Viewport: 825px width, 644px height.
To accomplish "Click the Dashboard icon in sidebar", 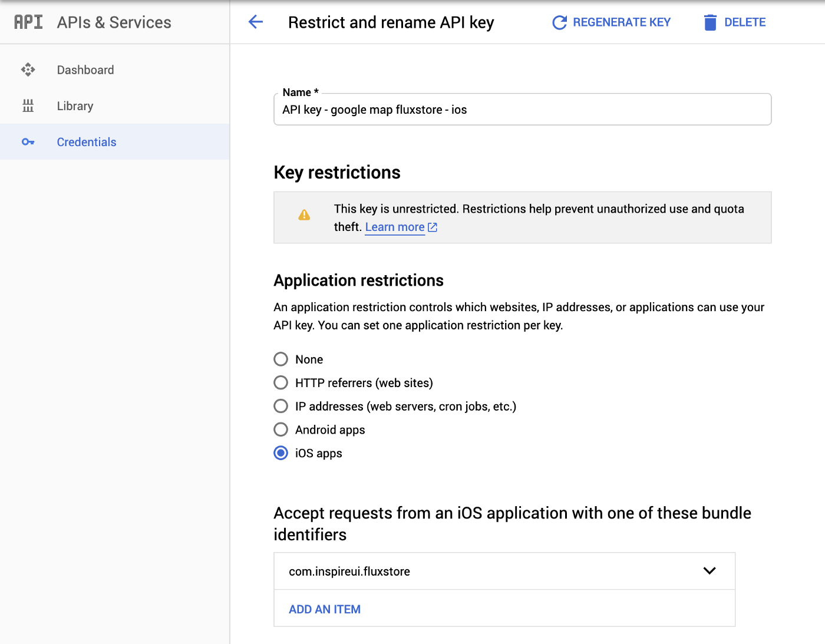I will 28,70.
